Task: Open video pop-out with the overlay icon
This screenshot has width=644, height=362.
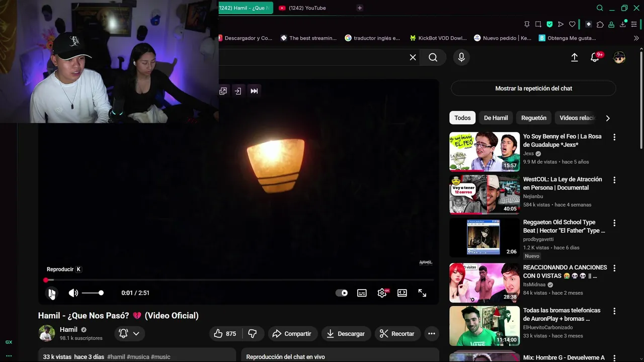Action: coord(223,91)
